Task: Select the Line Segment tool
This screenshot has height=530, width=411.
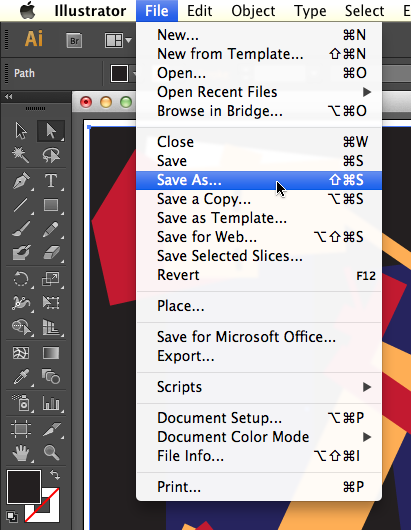Action: 21,205
